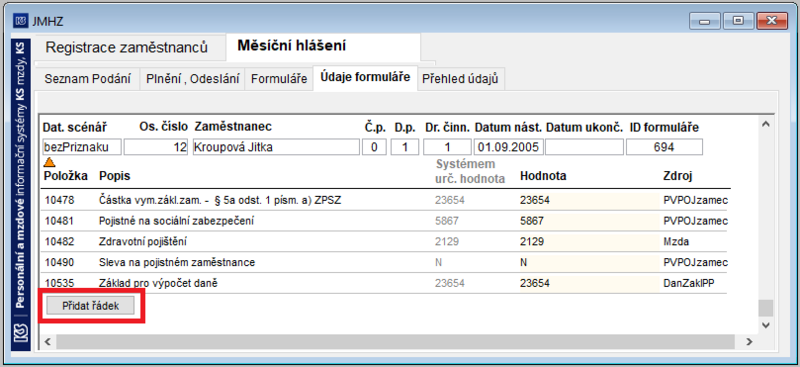This screenshot has height=367, width=800.
Task: Open the Registrace zaměstnanců tab
Action: [x=127, y=47]
